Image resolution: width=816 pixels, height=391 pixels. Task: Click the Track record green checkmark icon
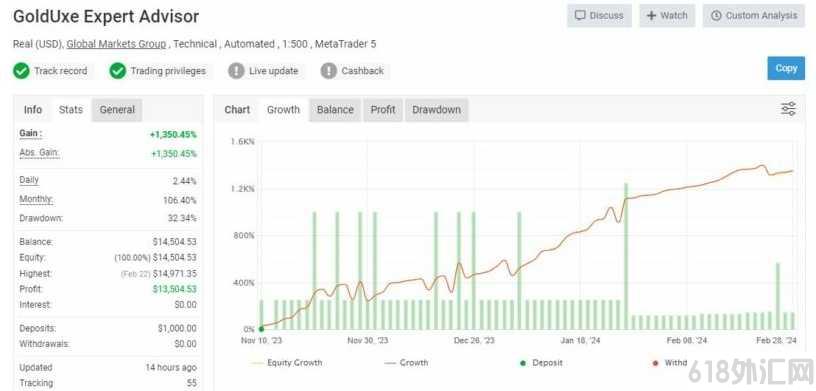click(x=21, y=71)
